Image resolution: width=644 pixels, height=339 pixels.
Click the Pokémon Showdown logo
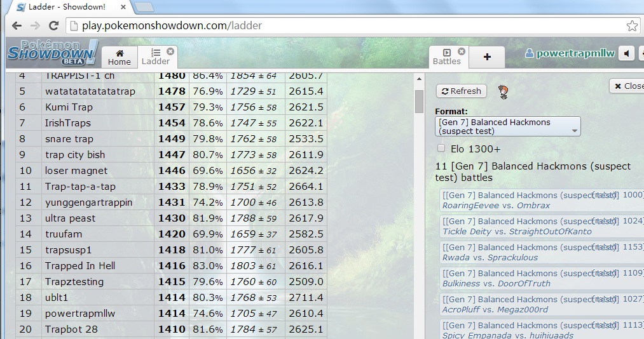click(x=52, y=53)
